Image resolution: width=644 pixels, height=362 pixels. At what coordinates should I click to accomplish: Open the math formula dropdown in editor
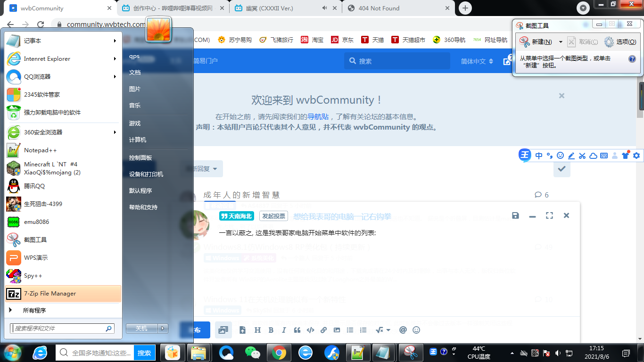383,330
